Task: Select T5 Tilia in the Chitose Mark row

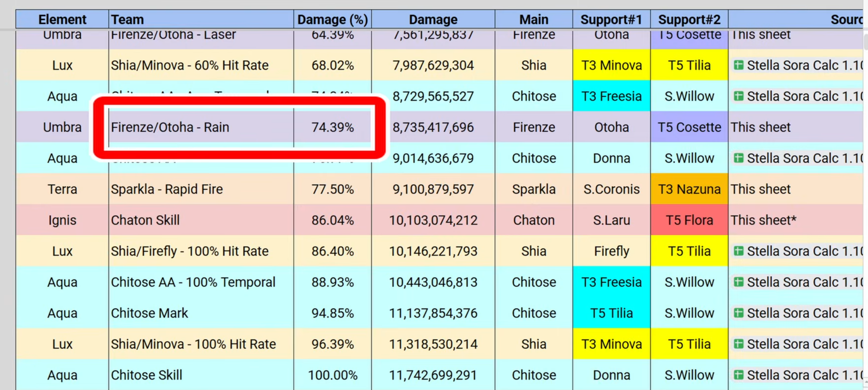Action: click(612, 313)
